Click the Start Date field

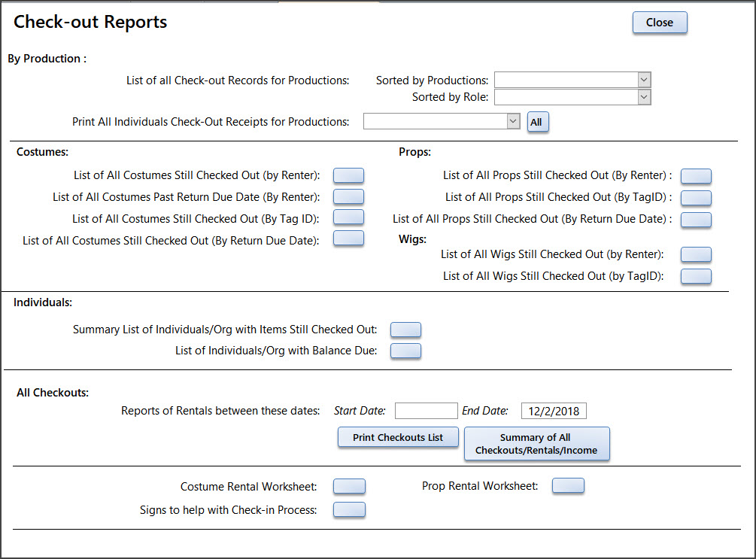pos(427,411)
